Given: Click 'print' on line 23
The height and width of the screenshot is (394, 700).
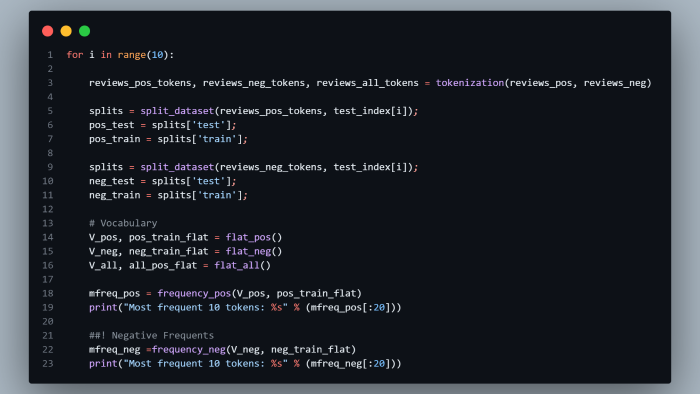Looking at the screenshot, I should tap(103, 364).
